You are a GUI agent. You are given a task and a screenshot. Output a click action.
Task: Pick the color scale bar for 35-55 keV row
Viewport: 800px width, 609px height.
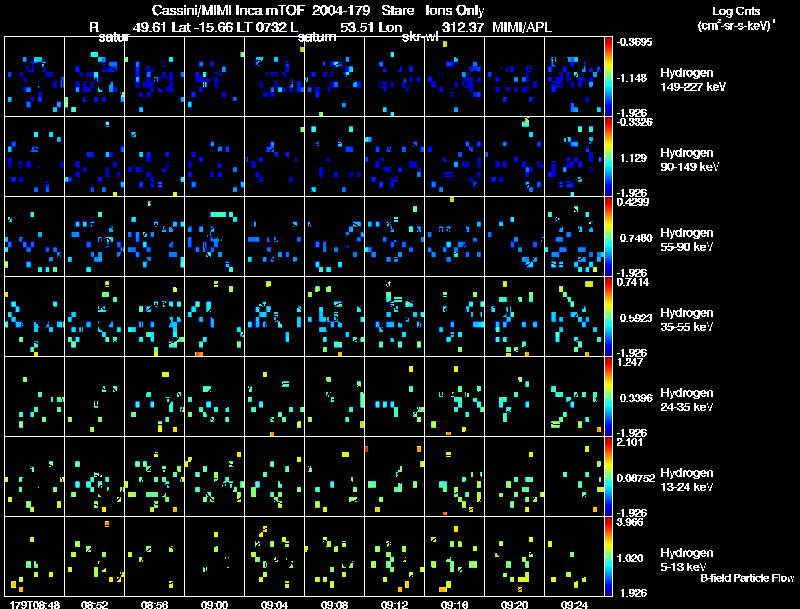608,317
